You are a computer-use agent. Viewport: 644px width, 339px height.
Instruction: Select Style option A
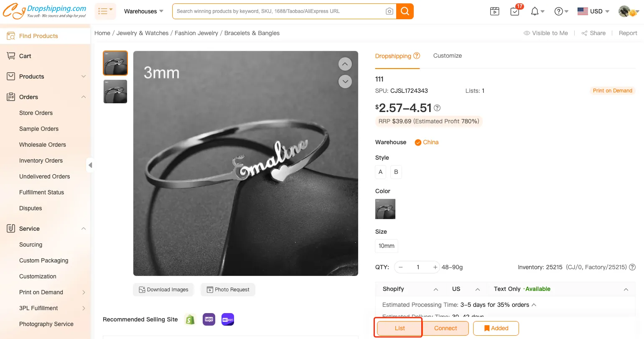380,172
